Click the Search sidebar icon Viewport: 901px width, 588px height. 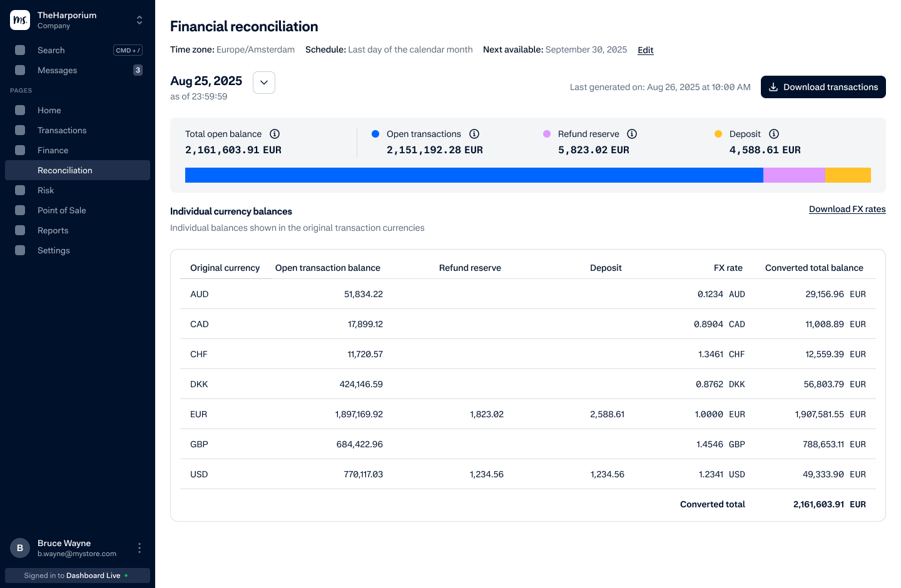pyautogui.click(x=20, y=50)
